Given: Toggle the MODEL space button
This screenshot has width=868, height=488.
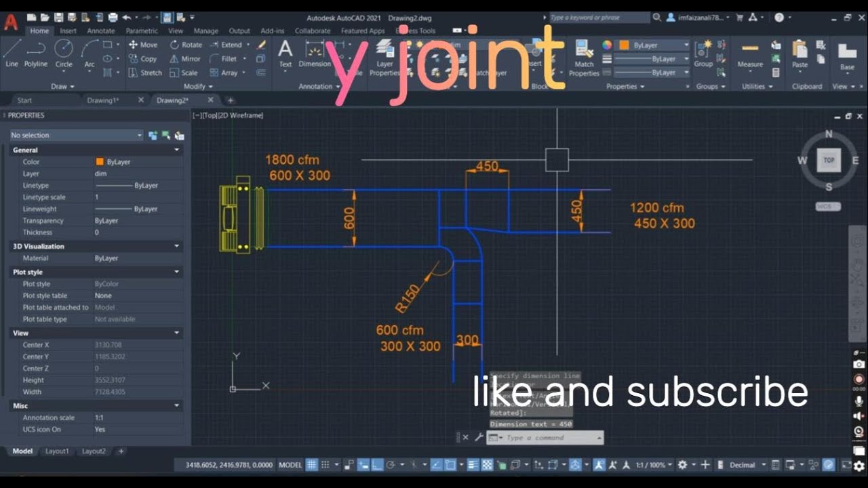Looking at the screenshot, I should [291, 465].
